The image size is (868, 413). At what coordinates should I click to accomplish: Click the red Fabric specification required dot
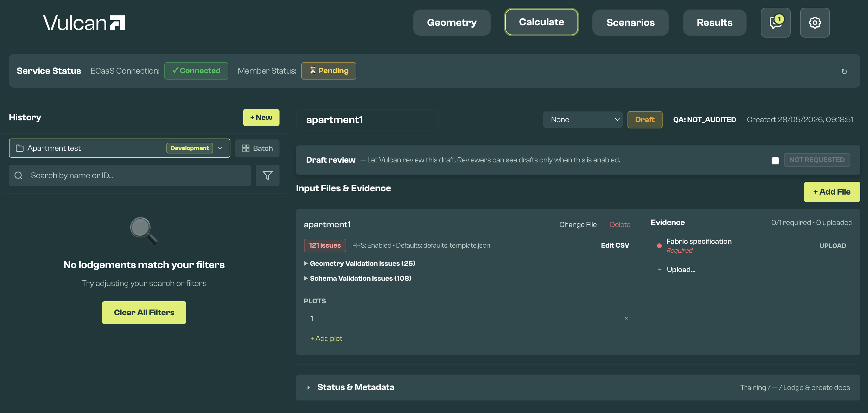(x=659, y=246)
